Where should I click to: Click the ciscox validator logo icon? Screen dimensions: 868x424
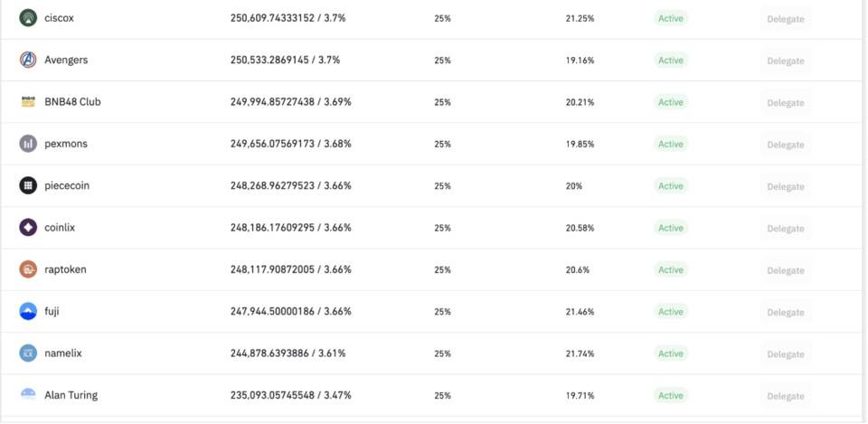tap(28, 17)
